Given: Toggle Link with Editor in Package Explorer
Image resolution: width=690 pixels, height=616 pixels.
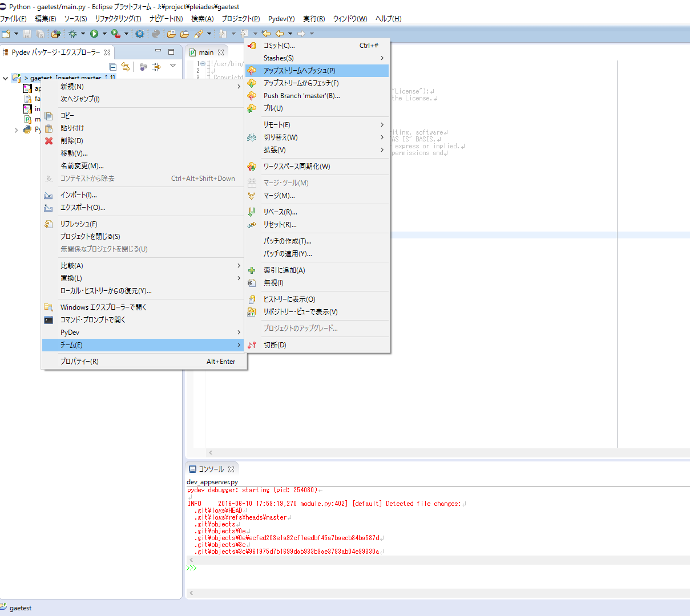Looking at the screenshot, I should click(x=124, y=67).
